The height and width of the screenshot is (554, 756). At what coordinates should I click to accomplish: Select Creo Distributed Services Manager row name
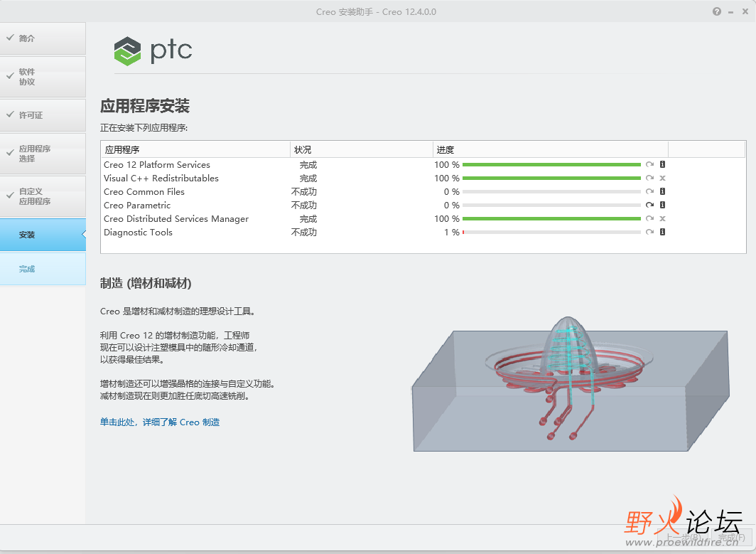pos(176,218)
